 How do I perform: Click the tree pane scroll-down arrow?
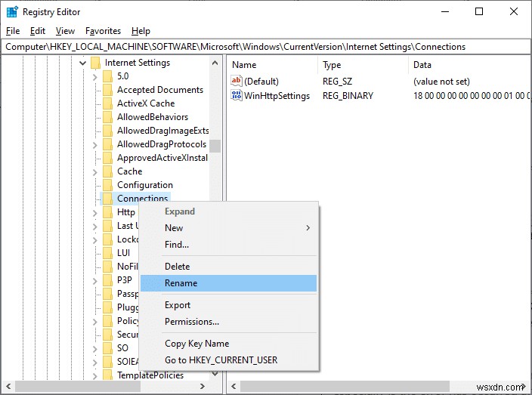tap(215, 374)
